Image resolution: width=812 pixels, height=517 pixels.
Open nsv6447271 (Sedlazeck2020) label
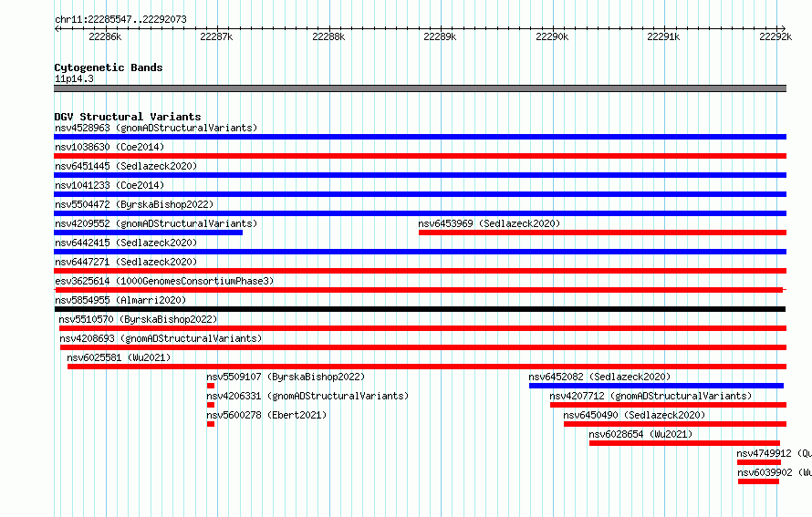[126, 262]
